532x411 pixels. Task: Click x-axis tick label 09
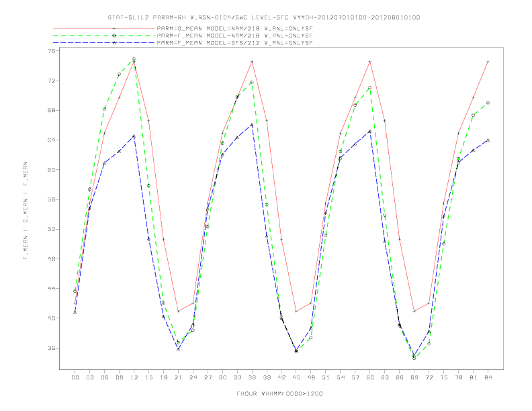click(x=120, y=377)
